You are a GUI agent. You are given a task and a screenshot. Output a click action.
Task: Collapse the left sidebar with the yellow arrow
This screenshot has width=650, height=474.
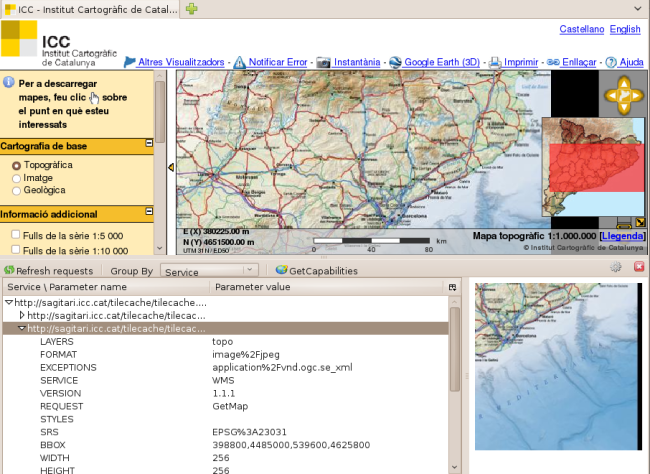coord(171,168)
